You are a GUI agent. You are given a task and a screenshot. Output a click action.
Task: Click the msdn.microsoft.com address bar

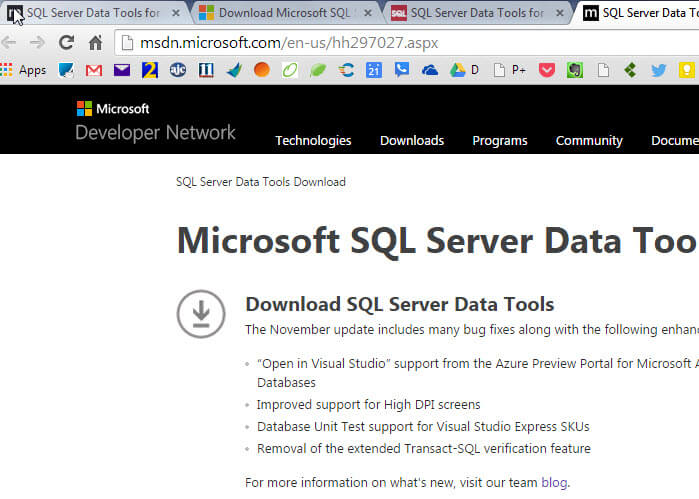click(406, 43)
